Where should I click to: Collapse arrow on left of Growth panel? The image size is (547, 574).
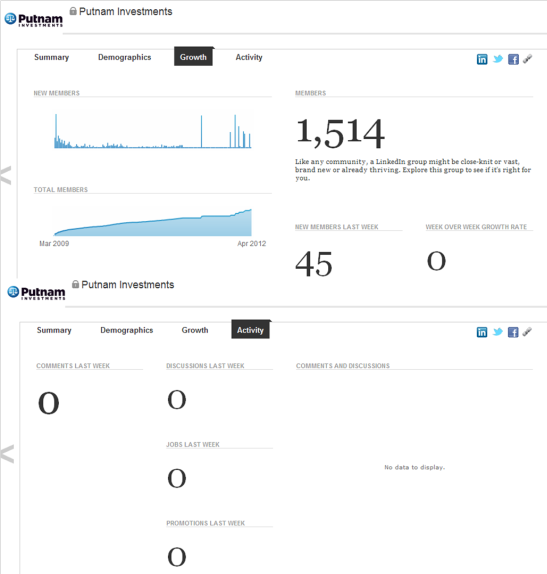tap(6, 175)
